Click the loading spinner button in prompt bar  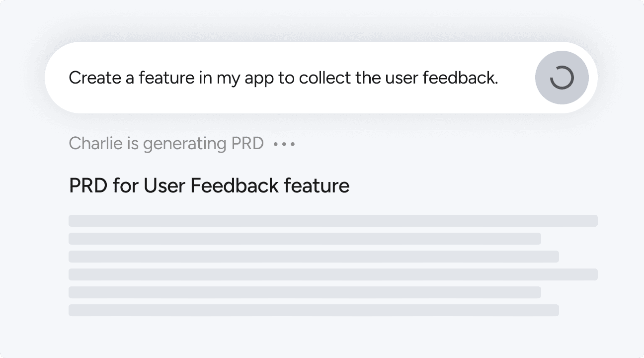coord(562,78)
